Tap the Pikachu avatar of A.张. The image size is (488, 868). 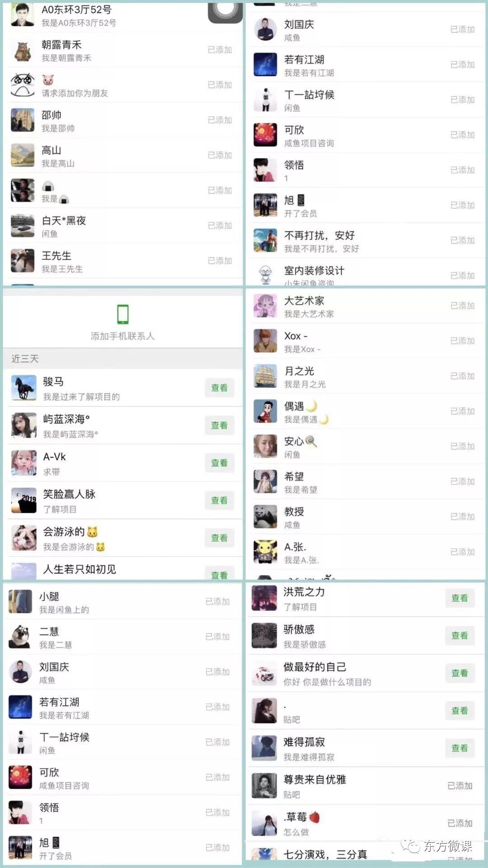[x=265, y=552]
